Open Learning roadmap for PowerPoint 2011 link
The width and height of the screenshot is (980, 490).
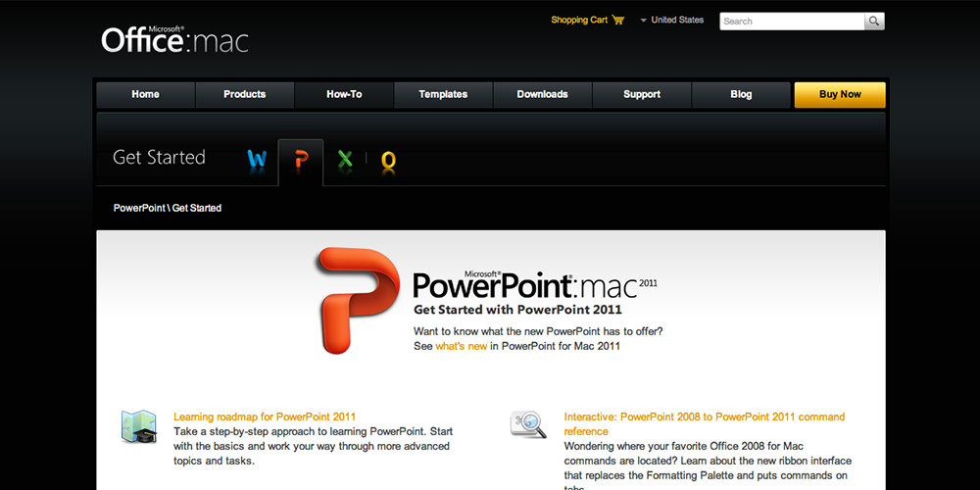click(265, 416)
